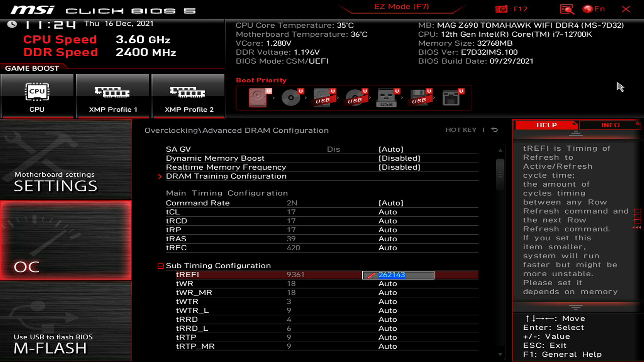This screenshot has height=362, width=644.
Task: Click the GAME BOOST label tab
Action: [x=32, y=68]
